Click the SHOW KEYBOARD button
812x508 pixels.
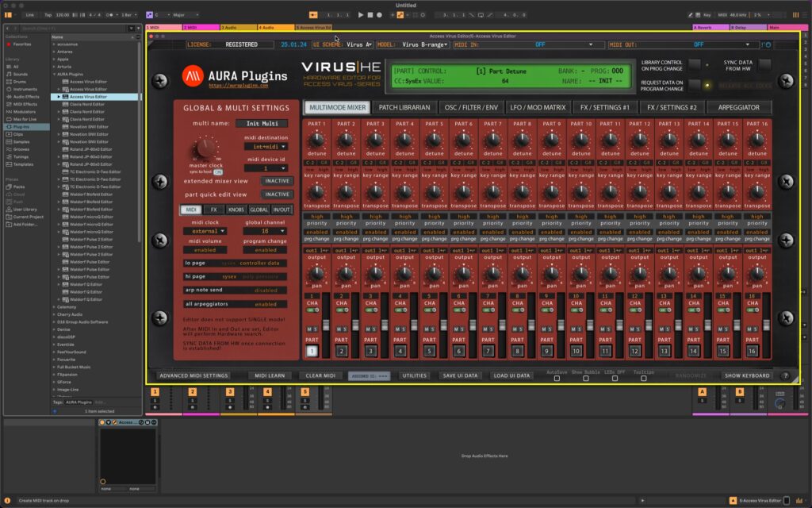click(746, 375)
